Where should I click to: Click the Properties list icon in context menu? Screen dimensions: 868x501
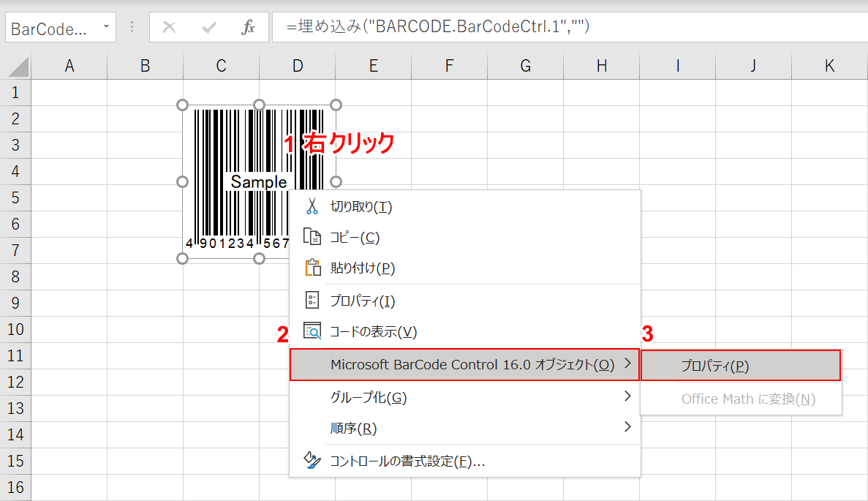[x=312, y=301]
